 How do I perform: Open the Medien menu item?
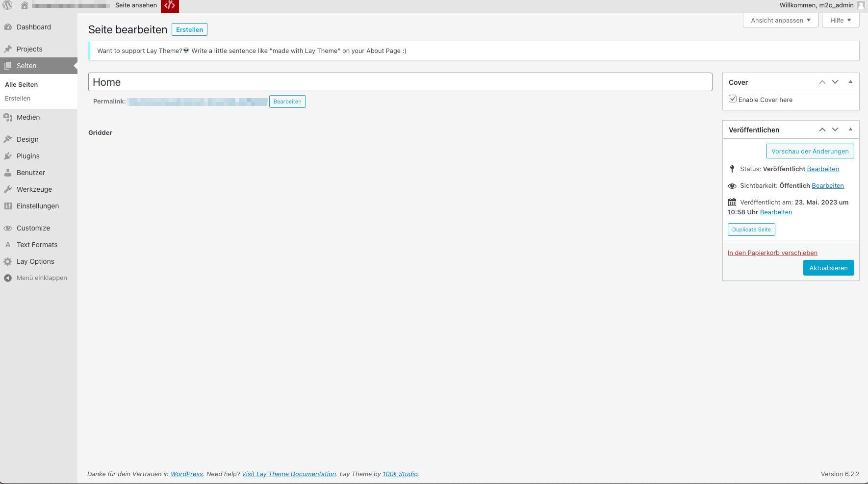pyautogui.click(x=28, y=118)
